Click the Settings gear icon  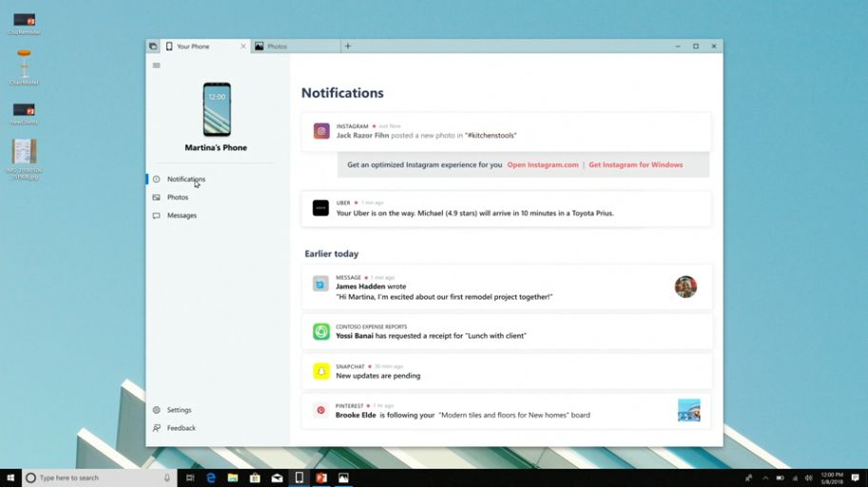click(157, 410)
